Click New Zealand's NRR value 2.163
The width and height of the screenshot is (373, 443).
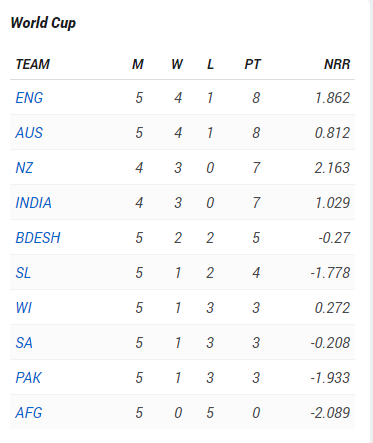pos(332,168)
